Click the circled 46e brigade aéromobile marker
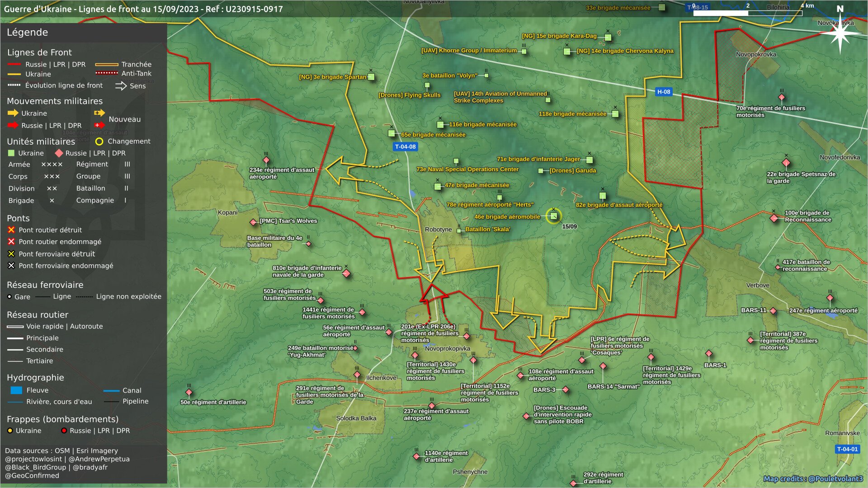This screenshot has height=488, width=868. point(554,216)
